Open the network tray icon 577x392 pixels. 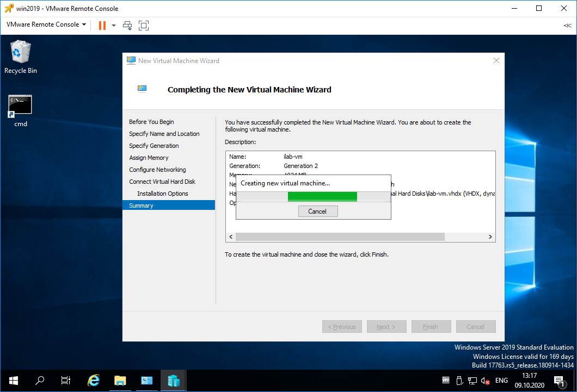(472, 381)
